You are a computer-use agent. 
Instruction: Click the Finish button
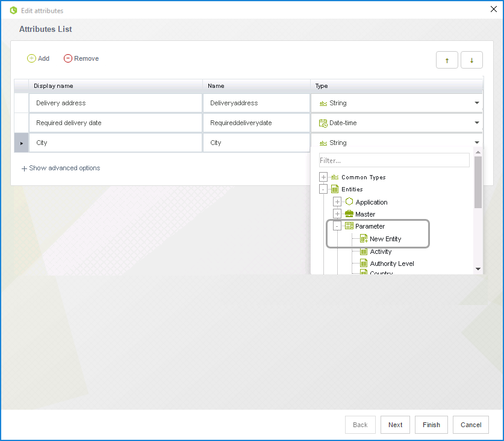pos(431,425)
